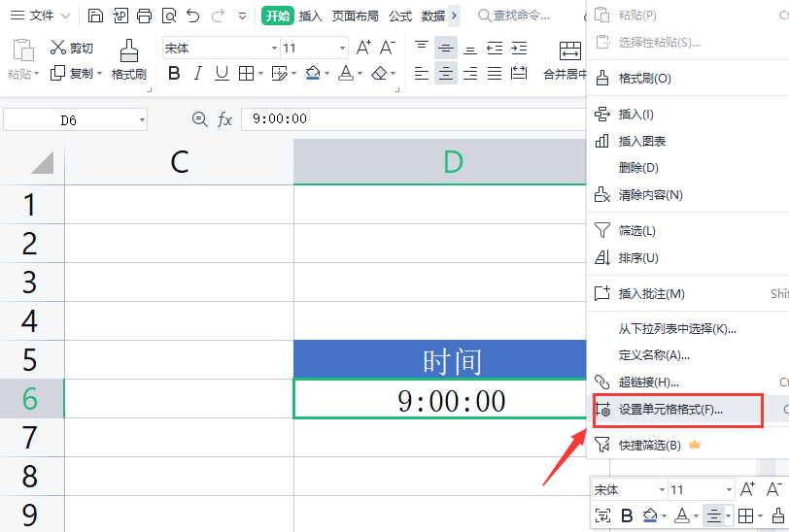Redo the last action
Screen dimensions: 789x532
(x=218, y=16)
